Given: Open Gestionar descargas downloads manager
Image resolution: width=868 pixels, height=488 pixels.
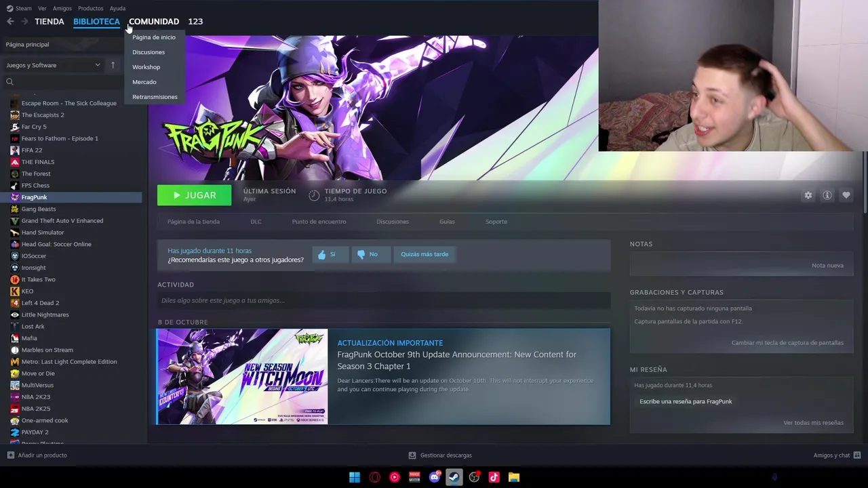Looking at the screenshot, I should [x=440, y=455].
